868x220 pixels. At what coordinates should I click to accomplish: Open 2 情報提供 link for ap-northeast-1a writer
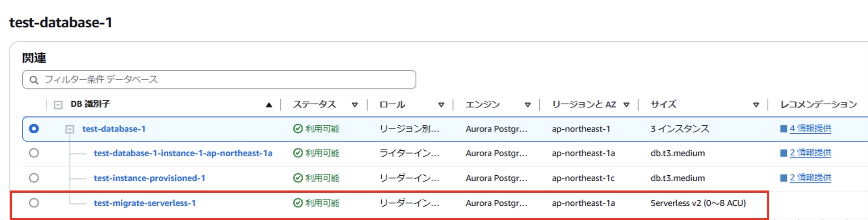810,152
